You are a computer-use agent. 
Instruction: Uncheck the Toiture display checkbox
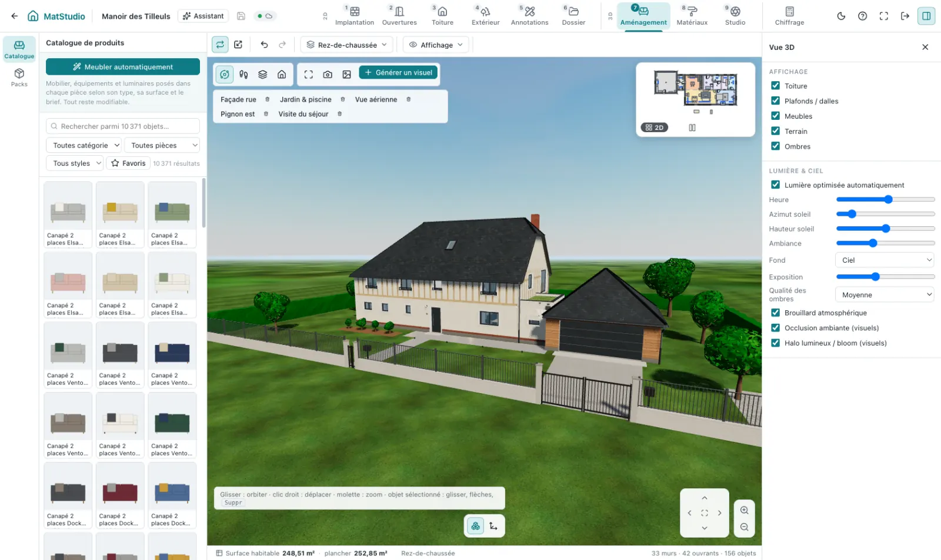(x=775, y=86)
